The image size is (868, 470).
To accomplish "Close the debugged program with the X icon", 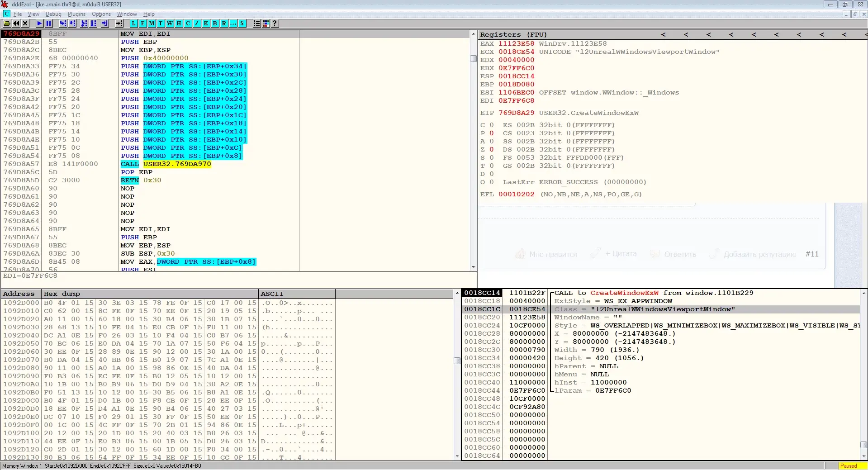I will tap(25, 24).
